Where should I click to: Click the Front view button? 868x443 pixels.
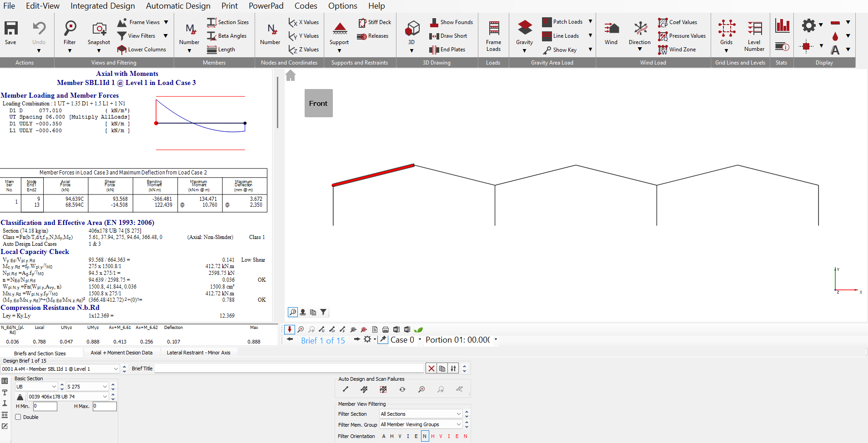pyautogui.click(x=318, y=104)
